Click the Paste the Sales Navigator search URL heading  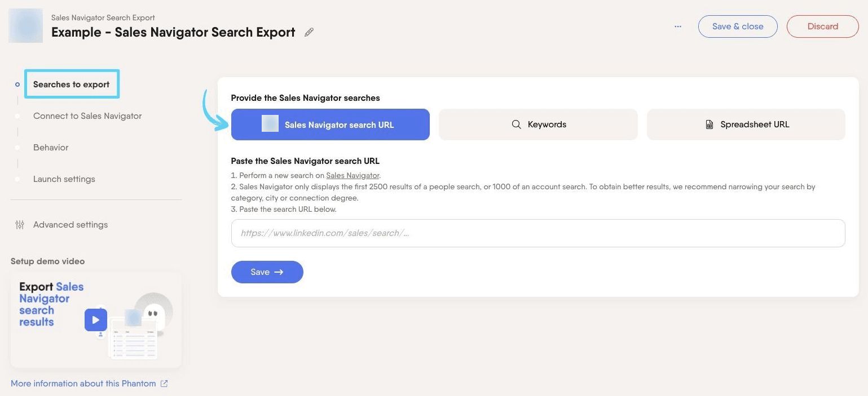point(305,161)
